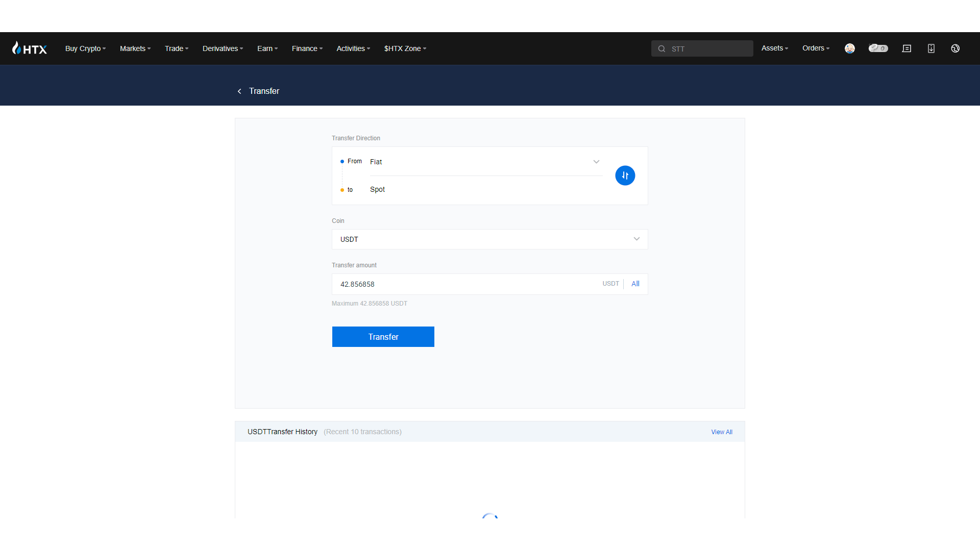Click the back arrow to go back
The height and width of the screenshot is (551, 980).
point(239,91)
